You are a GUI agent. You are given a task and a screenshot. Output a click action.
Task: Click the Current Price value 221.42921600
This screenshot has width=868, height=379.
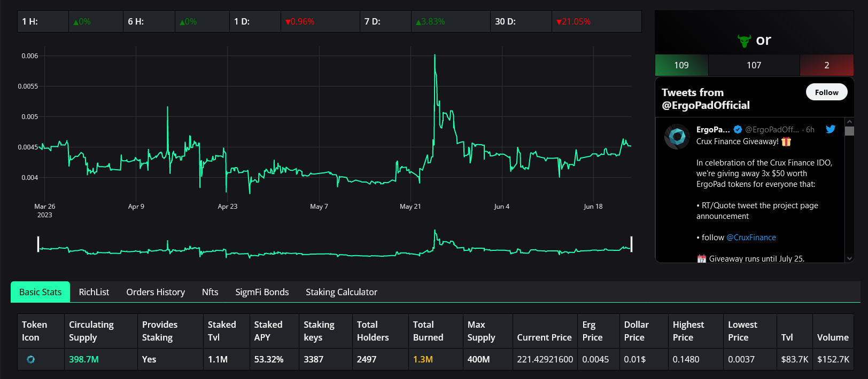pos(545,359)
